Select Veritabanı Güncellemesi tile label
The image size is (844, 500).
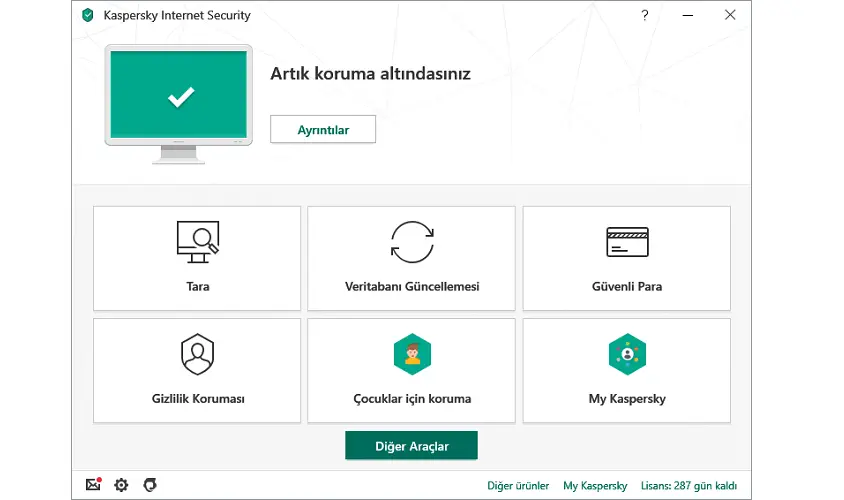(412, 286)
